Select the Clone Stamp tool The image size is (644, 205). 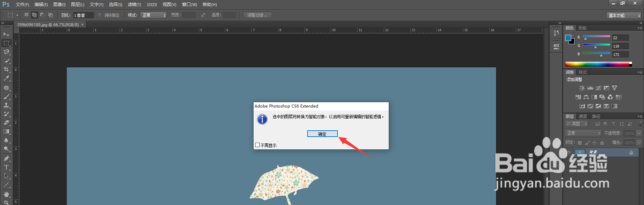(6, 105)
